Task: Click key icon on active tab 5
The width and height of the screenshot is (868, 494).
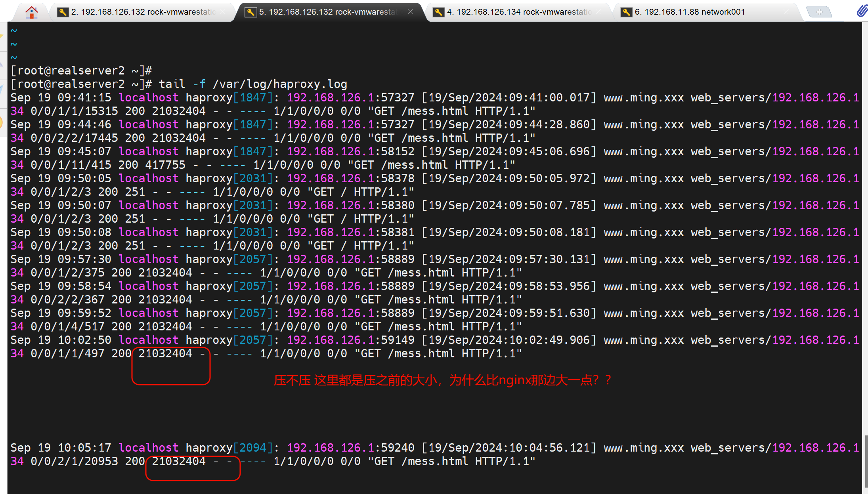Action: coord(250,12)
